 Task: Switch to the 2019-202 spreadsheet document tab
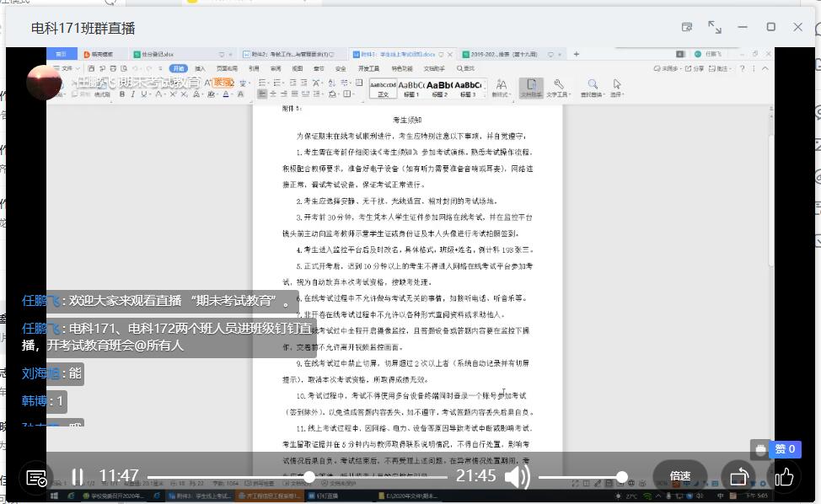[491, 54]
